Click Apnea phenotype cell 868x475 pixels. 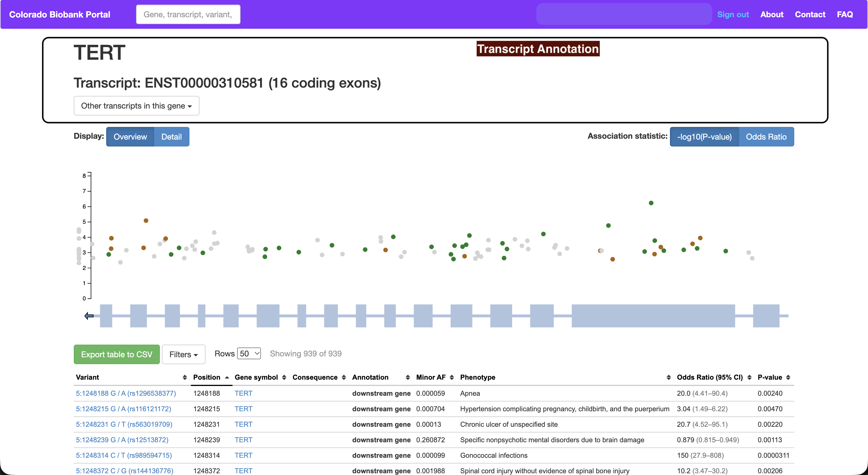[x=470, y=393]
